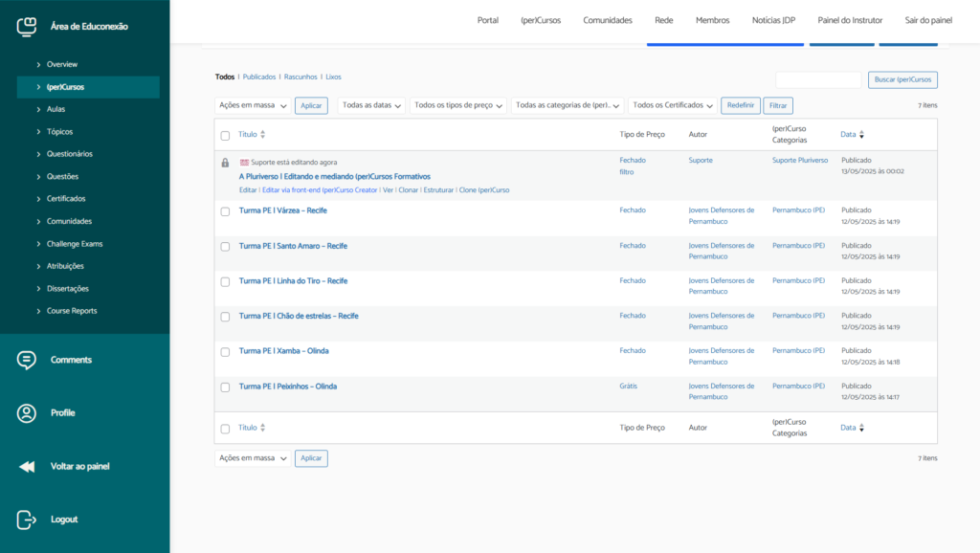Viewport: 980px width, 553px height.
Task: Open Painel do Instrutor menu item
Action: pyautogui.click(x=848, y=20)
